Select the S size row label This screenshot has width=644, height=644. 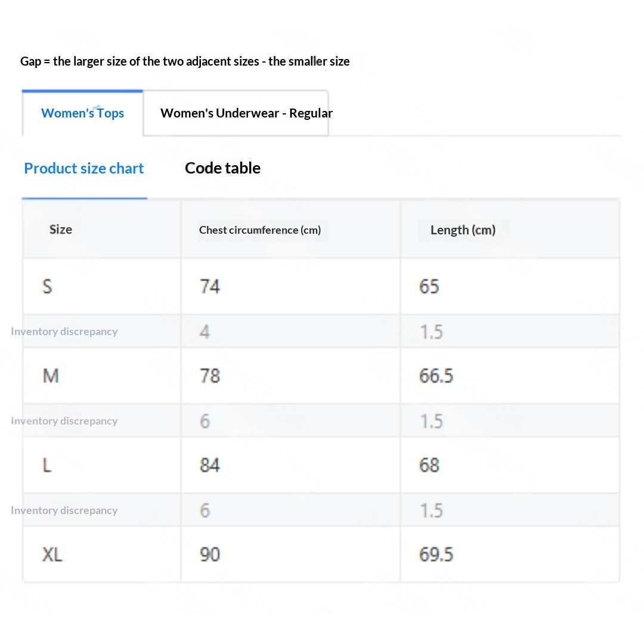point(47,286)
